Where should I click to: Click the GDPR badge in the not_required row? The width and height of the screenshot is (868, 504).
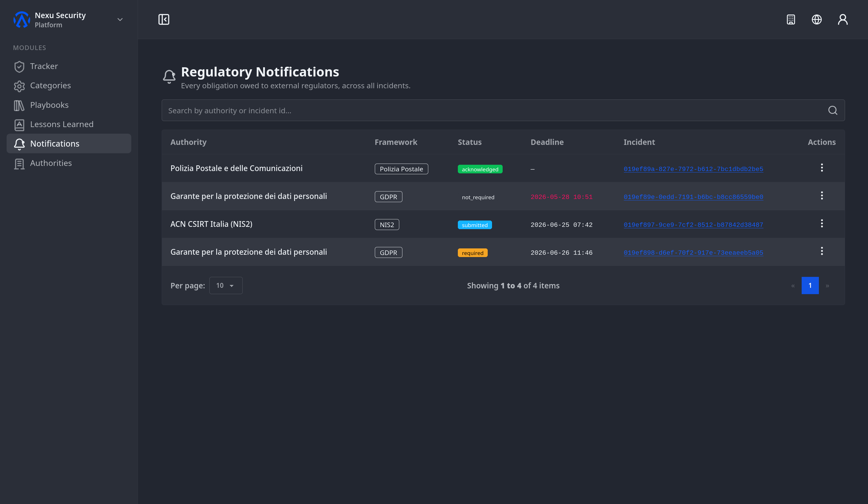[388, 197]
